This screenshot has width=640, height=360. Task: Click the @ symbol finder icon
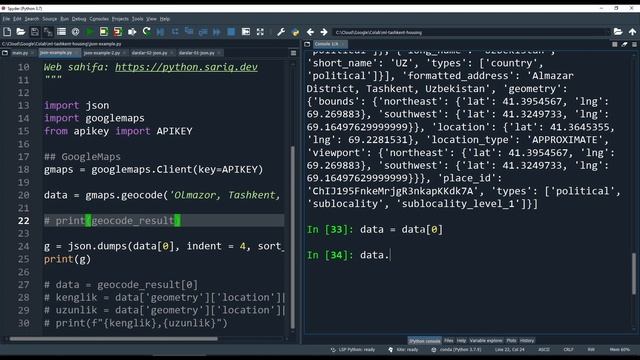point(76,32)
